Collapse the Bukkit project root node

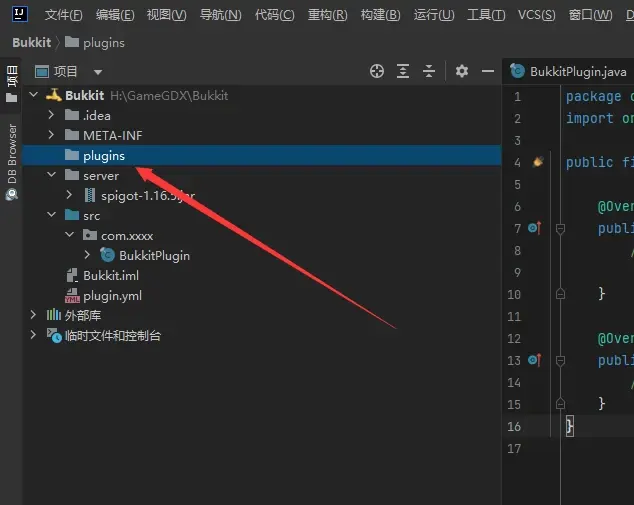pyautogui.click(x=34, y=95)
